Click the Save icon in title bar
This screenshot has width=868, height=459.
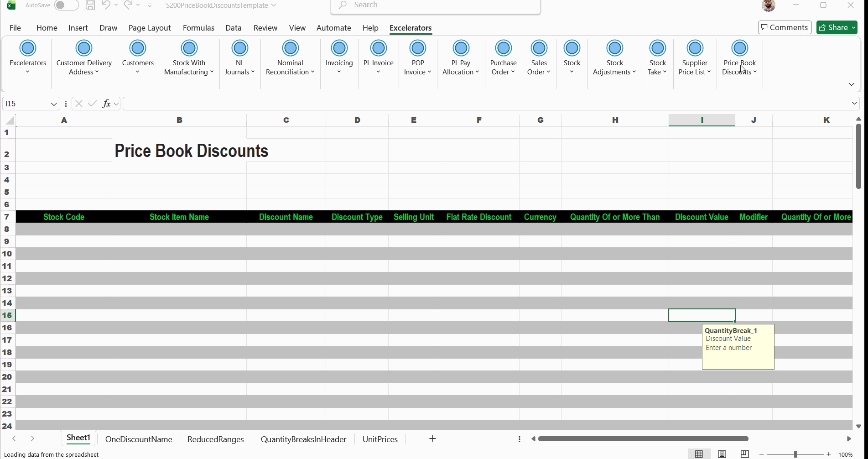(90, 5)
